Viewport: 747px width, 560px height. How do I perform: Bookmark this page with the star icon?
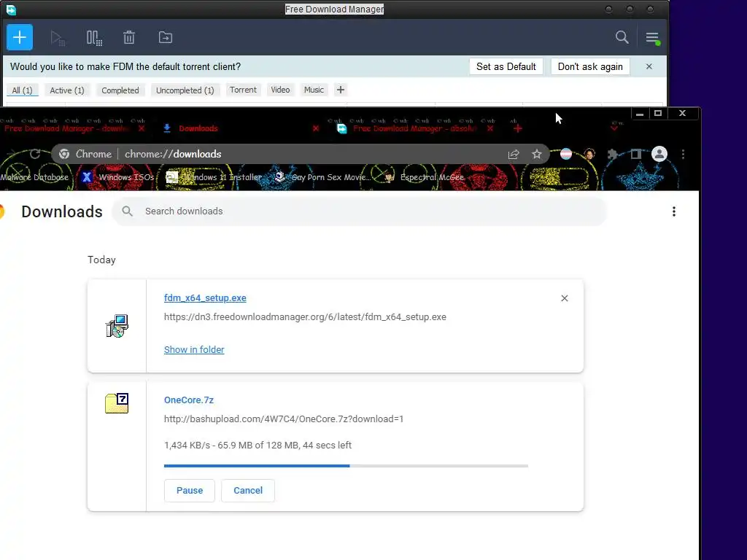[537, 154]
